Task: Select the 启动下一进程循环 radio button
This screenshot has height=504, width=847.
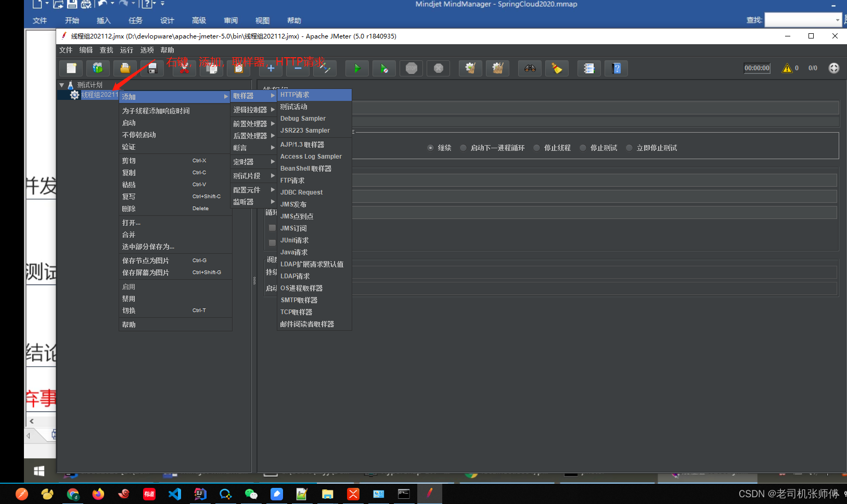Action: 463,148
